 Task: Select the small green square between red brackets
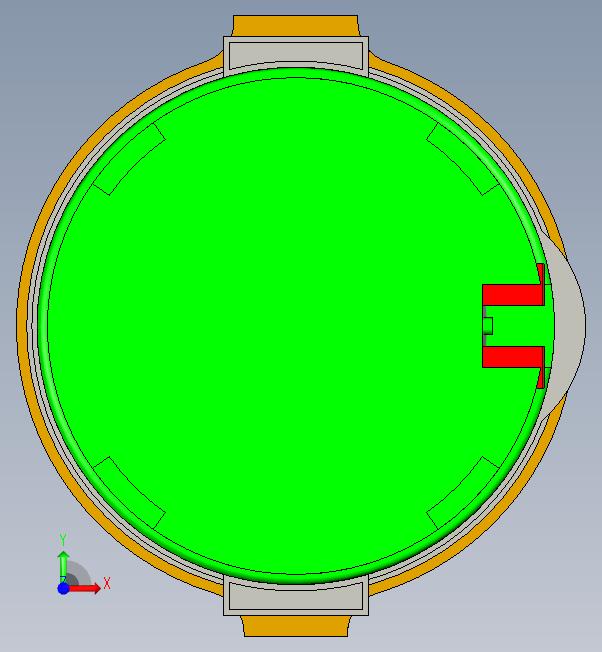point(488,326)
